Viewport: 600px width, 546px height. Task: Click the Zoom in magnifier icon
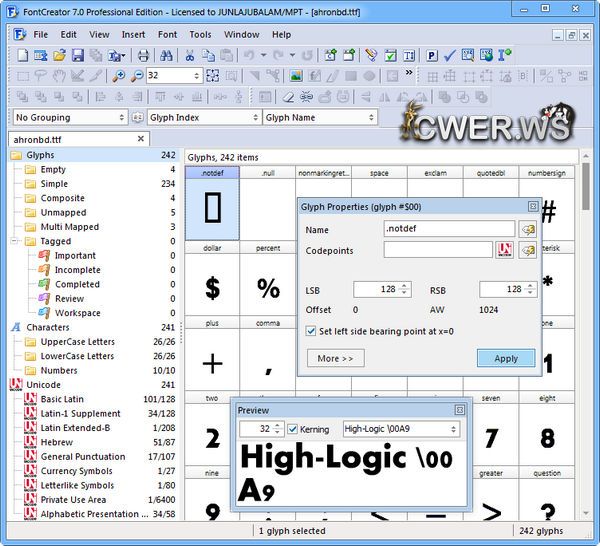tap(118, 76)
